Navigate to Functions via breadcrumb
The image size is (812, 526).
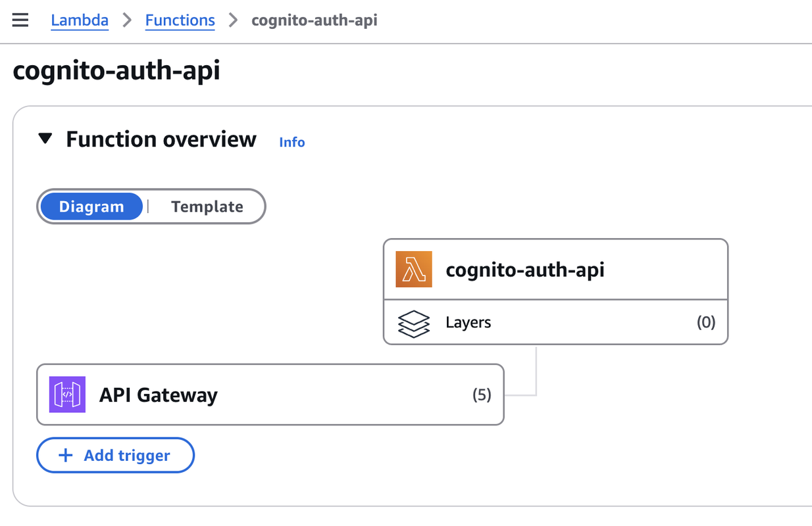(180, 20)
